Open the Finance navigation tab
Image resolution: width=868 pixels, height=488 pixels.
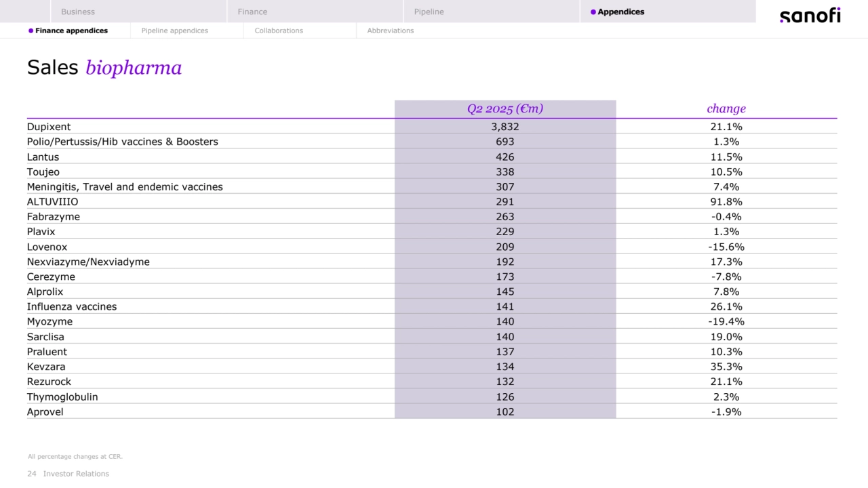click(315, 12)
